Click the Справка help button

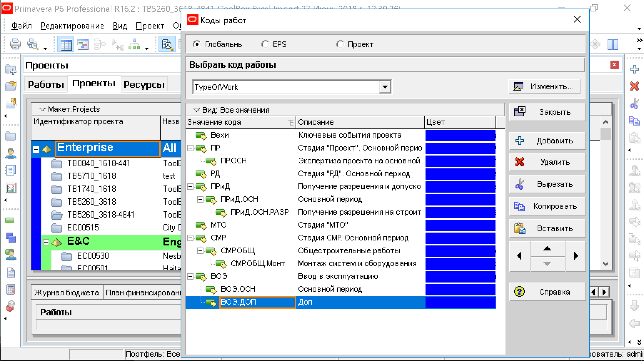547,292
